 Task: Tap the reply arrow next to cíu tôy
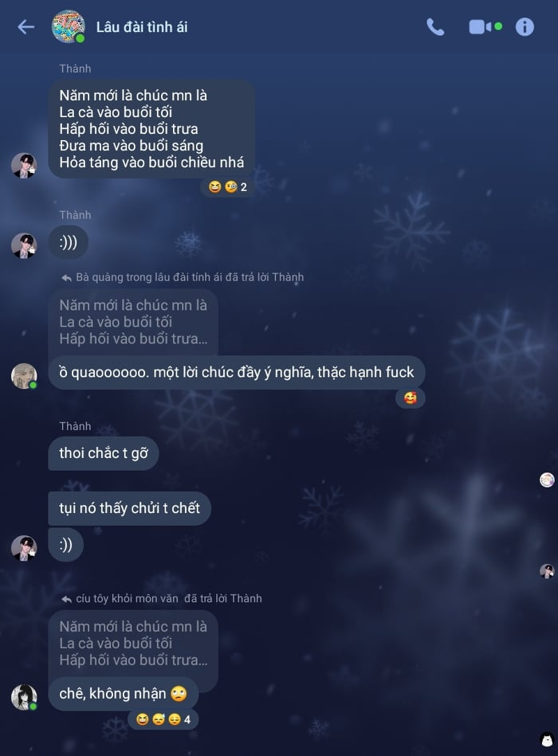[x=66, y=599]
